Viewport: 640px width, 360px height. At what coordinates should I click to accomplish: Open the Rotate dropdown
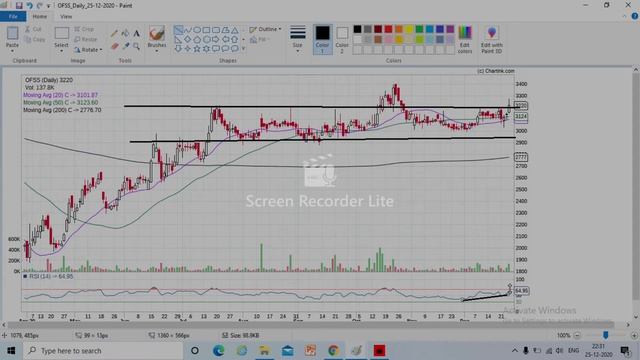pyautogui.click(x=88, y=50)
